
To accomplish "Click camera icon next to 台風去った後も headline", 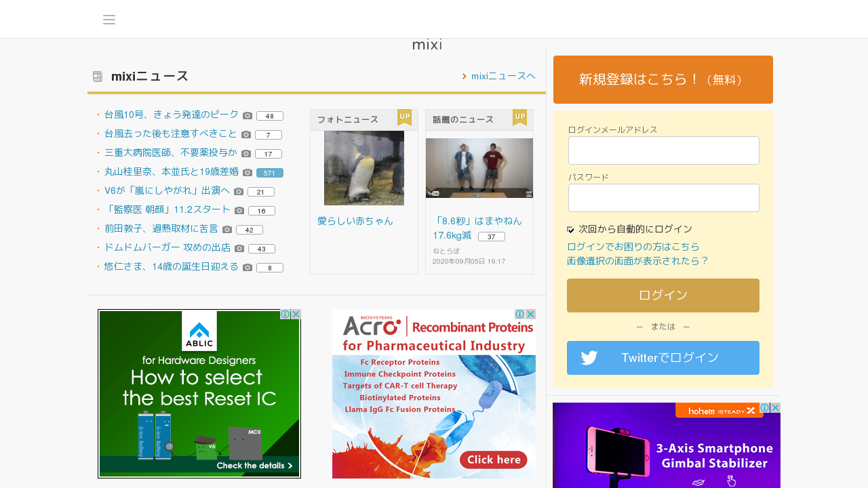I will tap(246, 135).
